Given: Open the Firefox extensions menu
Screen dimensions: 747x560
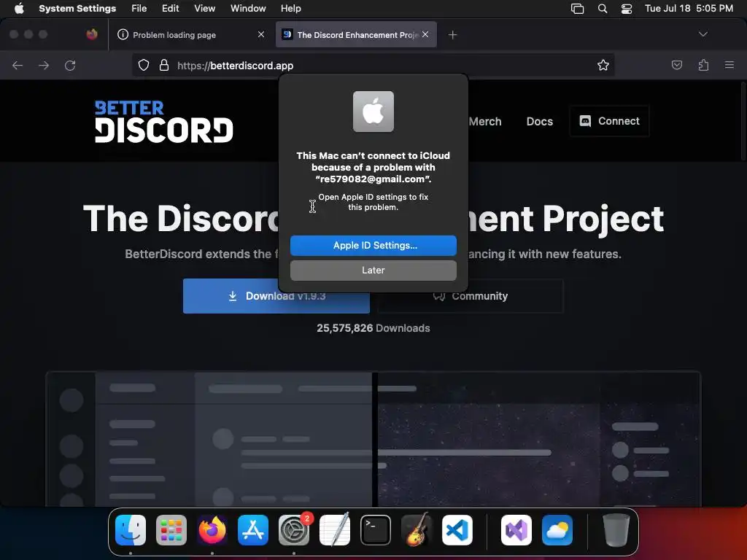Looking at the screenshot, I should pos(703,65).
